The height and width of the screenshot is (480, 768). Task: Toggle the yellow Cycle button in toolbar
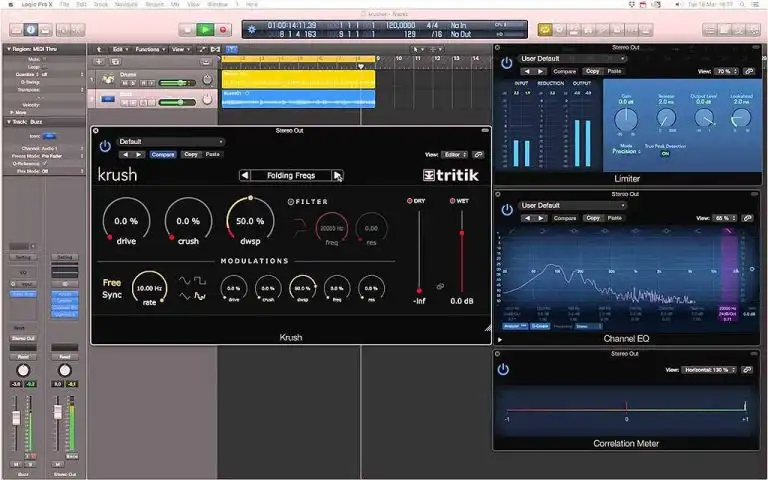pyautogui.click(x=545, y=30)
